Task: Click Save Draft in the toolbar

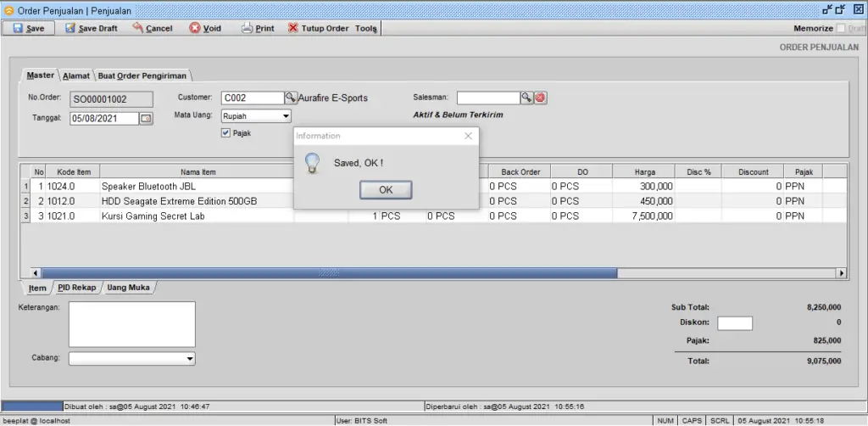Action: click(x=92, y=28)
